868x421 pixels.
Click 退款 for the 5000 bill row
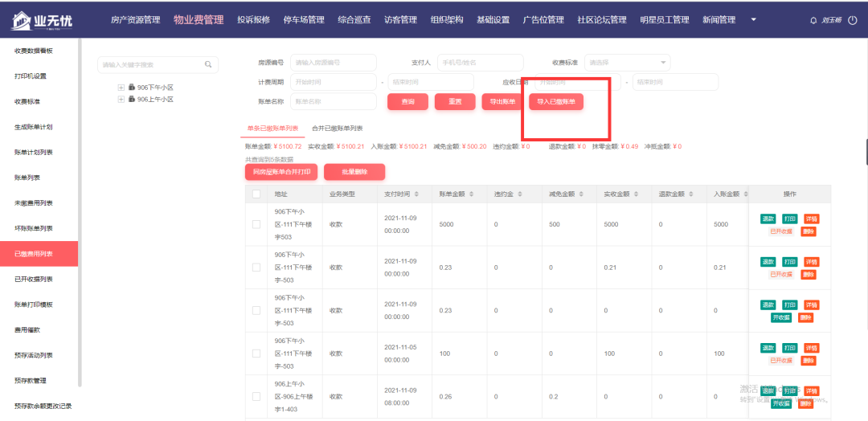point(768,219)
